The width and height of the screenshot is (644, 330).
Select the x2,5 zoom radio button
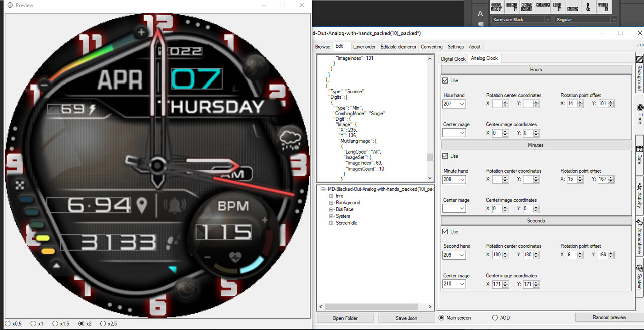pyautogui.click(x=103, y=324)
